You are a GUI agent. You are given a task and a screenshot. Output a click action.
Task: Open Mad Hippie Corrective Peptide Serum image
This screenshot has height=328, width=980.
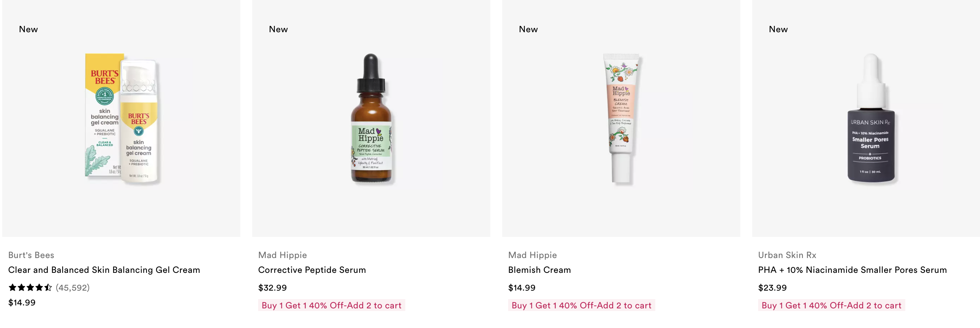(x=371, y=118)
